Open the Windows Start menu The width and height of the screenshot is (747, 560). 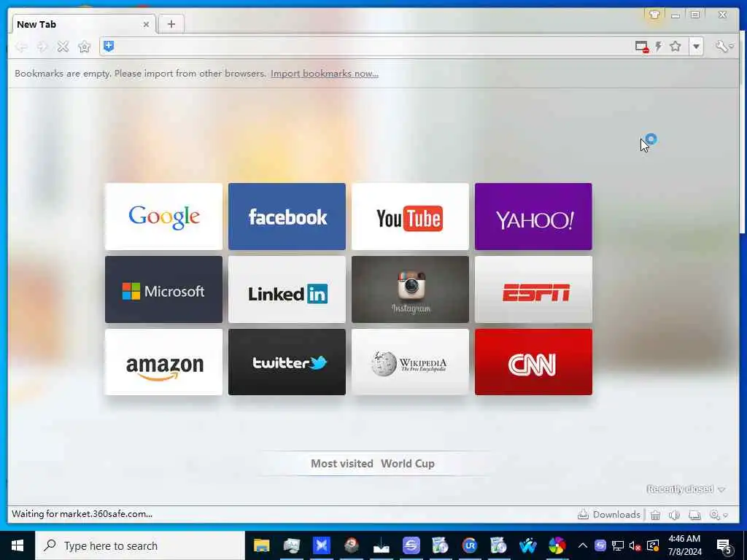[x=18, y=545]
